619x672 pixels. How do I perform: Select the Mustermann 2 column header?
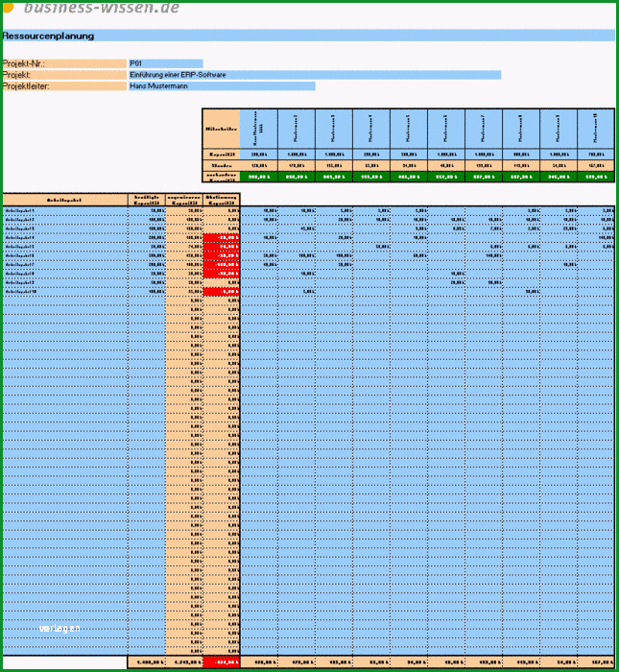pos(297,129)
